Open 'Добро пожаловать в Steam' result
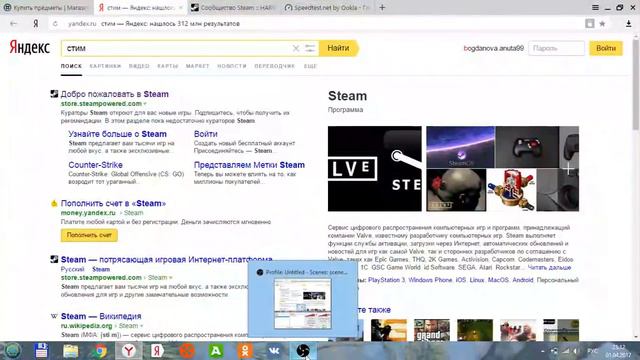The width and height of the screenshot is (640, 360). point(115,94)
